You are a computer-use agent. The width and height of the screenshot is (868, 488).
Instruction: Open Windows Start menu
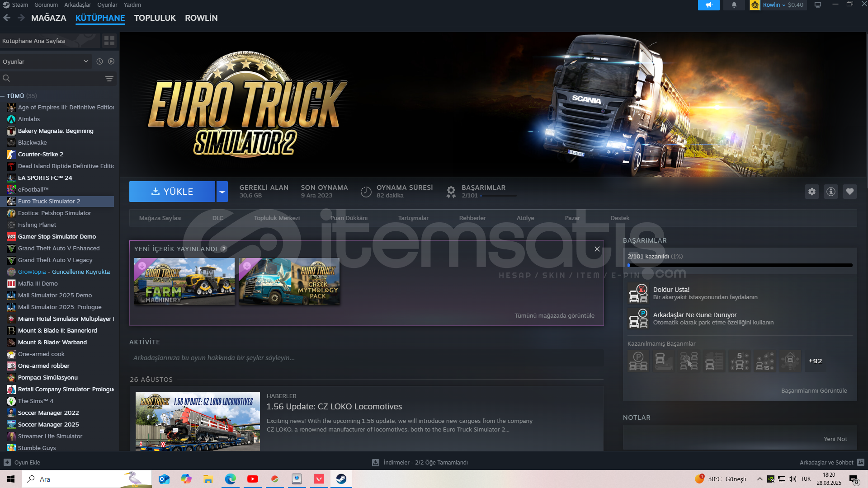pos(11,479)
